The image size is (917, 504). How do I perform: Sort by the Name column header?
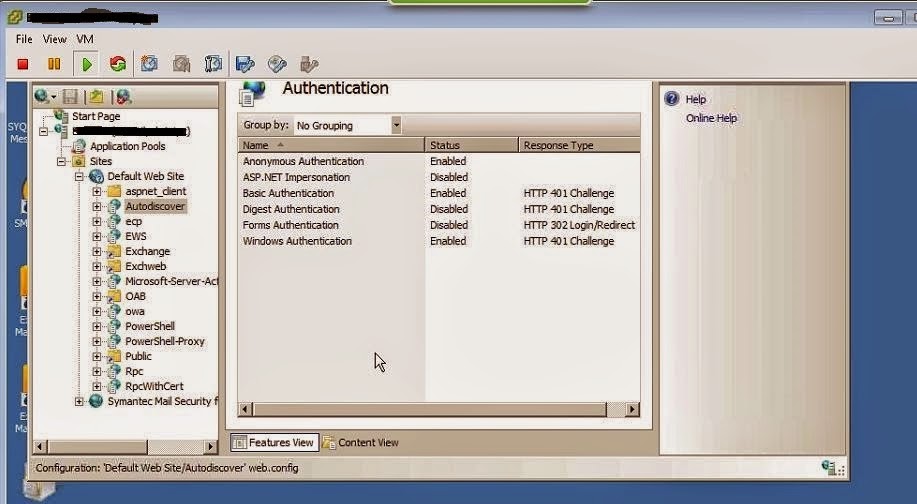(331, 145)
